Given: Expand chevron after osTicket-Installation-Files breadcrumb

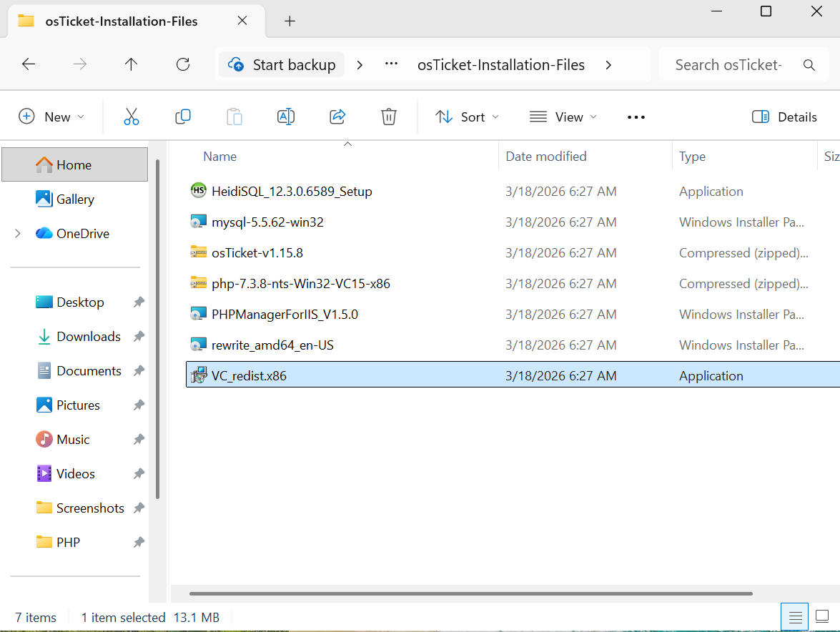Looking at the screenshot, I should coord(608,65).
